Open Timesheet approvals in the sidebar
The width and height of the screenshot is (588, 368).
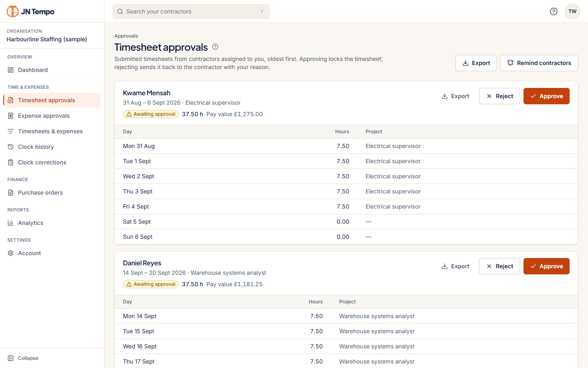coord(52,100)
